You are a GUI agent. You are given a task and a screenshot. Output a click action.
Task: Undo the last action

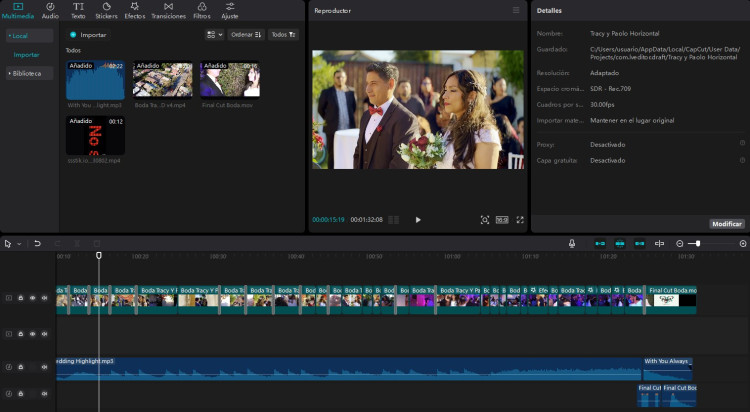(37, 244)
